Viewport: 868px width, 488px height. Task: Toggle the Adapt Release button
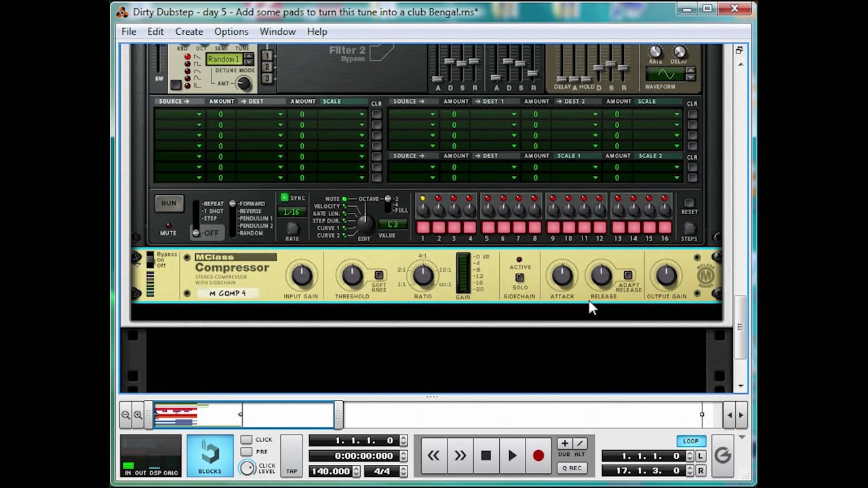[x=628, y=275]
